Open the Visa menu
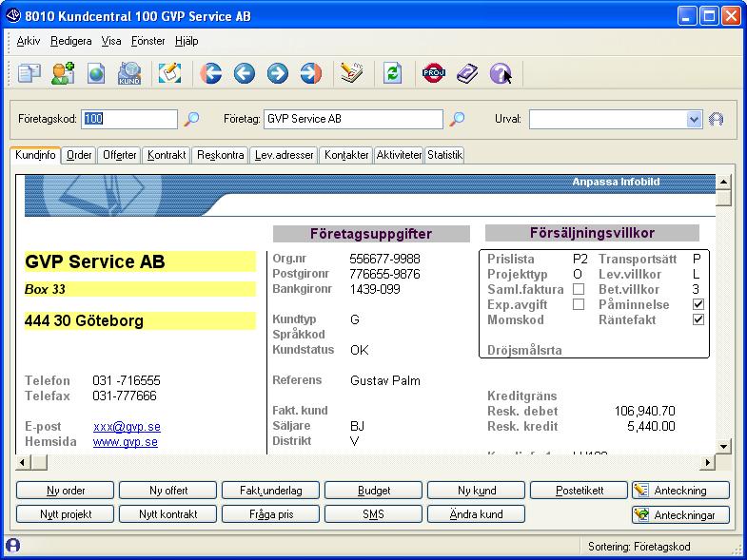This screenshot has height=560, width=747. pos(111,41)
